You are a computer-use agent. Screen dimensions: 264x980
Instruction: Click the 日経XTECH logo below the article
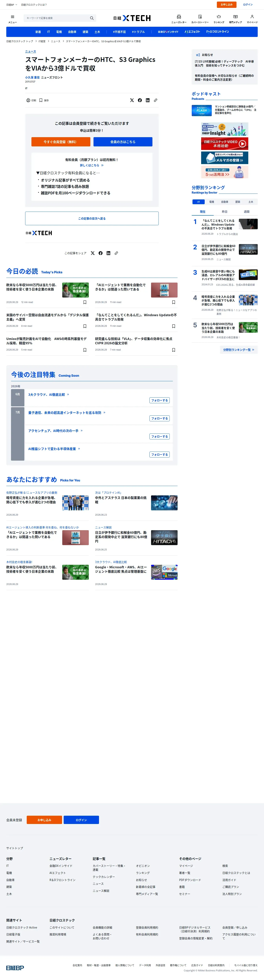tap(39, 233)
